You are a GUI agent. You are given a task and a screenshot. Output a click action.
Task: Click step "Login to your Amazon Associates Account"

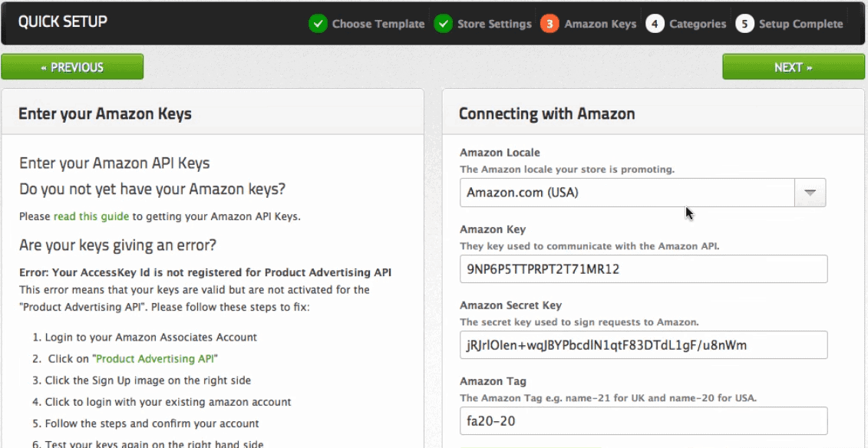[x=150, y=338]
